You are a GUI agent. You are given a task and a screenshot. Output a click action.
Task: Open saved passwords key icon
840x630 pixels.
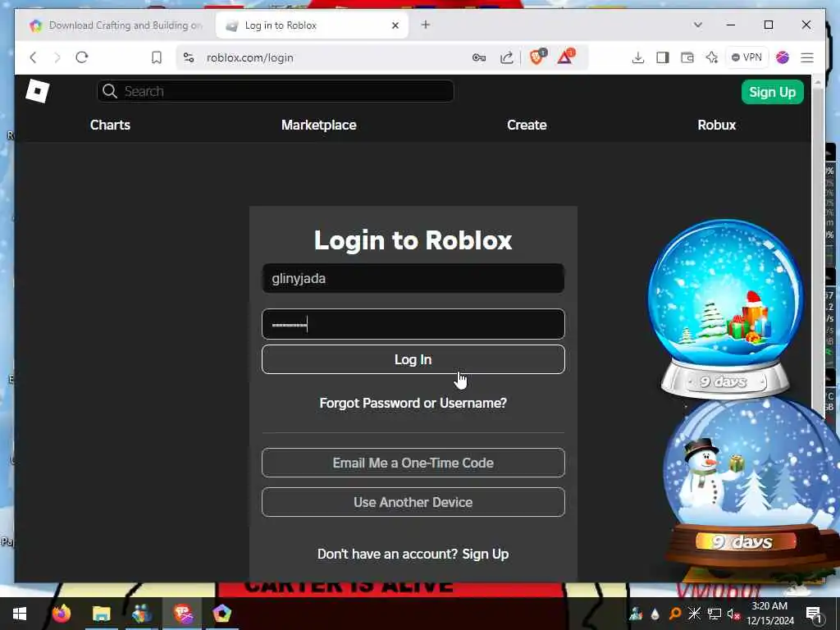pyautogui.click(x=479, y=57)
